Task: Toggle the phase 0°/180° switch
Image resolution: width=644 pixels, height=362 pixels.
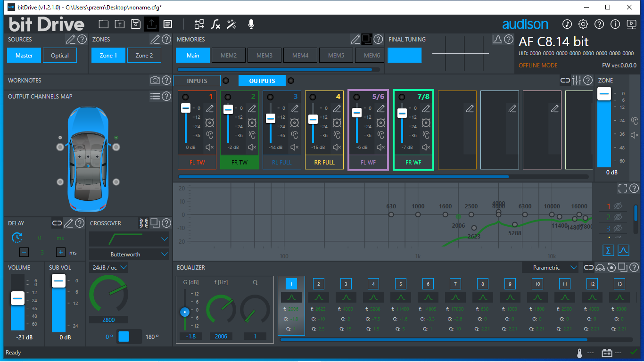Action: point(129,337)
